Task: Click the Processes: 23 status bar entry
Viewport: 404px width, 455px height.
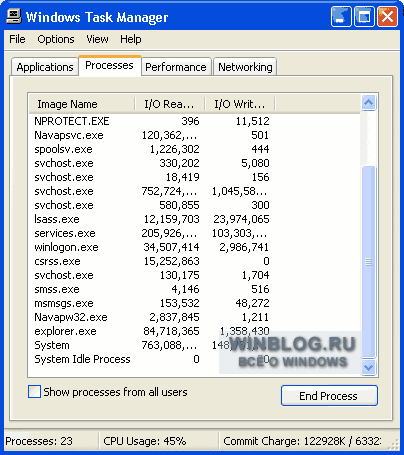Action: click(x=39, y=441)
